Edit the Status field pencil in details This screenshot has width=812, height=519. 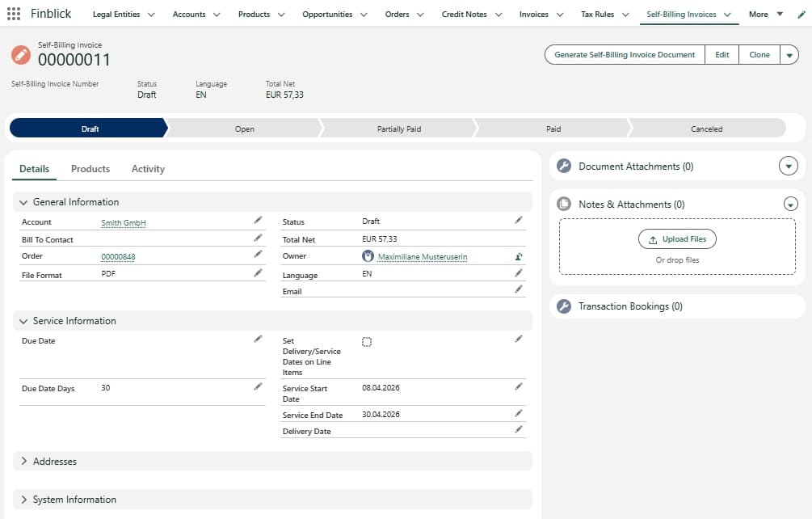point(519,221)
